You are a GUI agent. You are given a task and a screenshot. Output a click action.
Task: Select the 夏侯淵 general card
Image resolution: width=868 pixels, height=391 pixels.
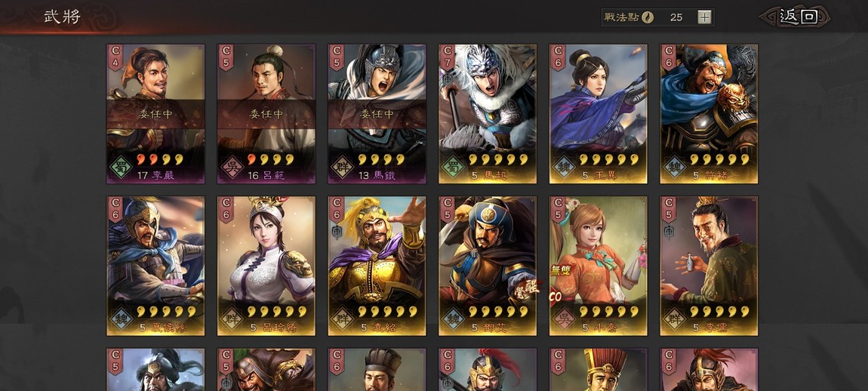155,266
